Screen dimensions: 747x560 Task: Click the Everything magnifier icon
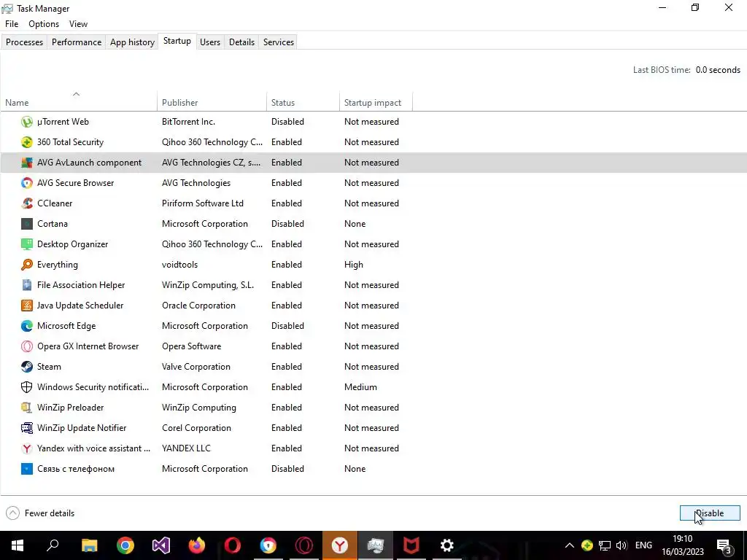[27, 265]
